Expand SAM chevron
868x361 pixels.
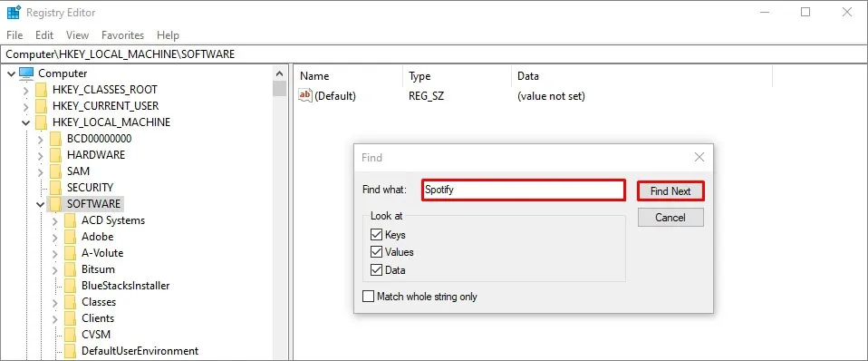pos(41,172)
